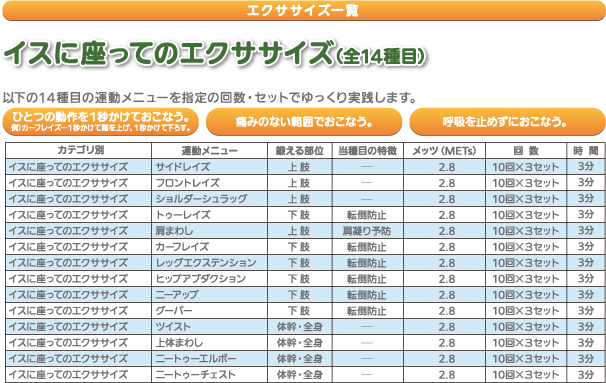Click 10回×3セット in the 上体まわし row
Viewport: 606px width, 383px height.
coord(526,343)
